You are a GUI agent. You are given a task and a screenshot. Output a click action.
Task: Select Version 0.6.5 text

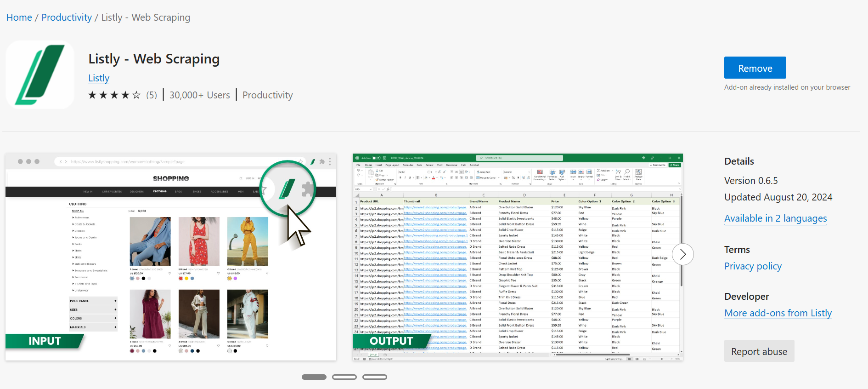pyautogui.click(x=751, y=181)
